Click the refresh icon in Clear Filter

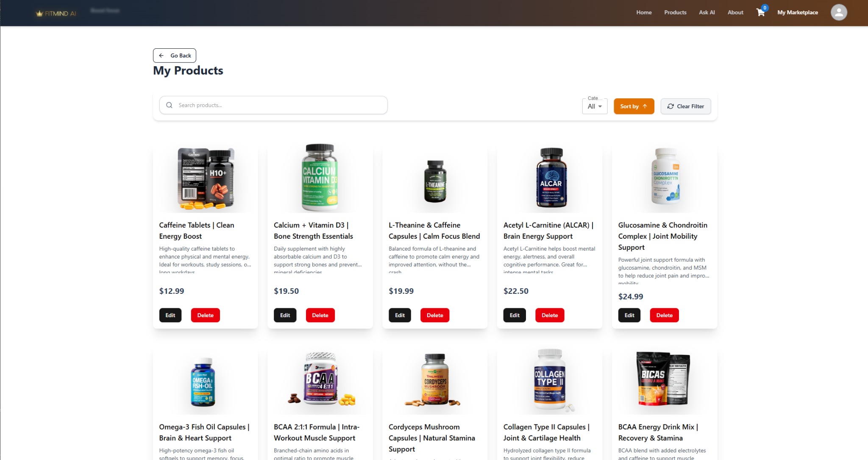[x=670, y=106]
